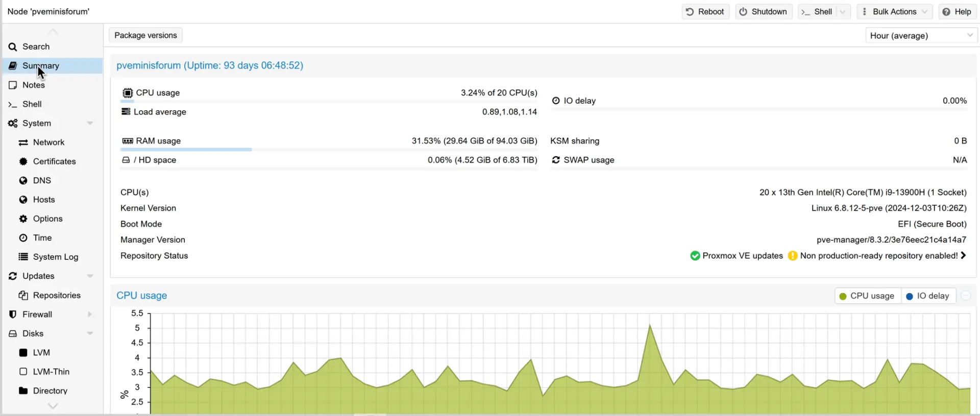Image resolution: width=980 pixels, height=416 pixels.
Task: Collapse the System section arrow
Action: point(90,124)
